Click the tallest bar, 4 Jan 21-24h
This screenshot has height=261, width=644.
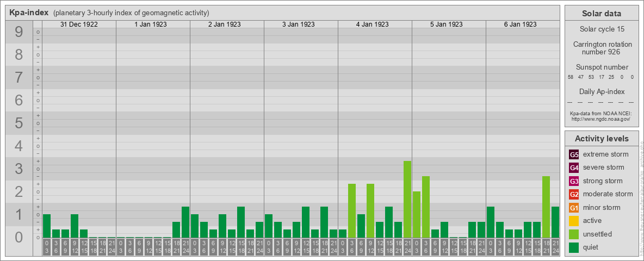(407, 200)
